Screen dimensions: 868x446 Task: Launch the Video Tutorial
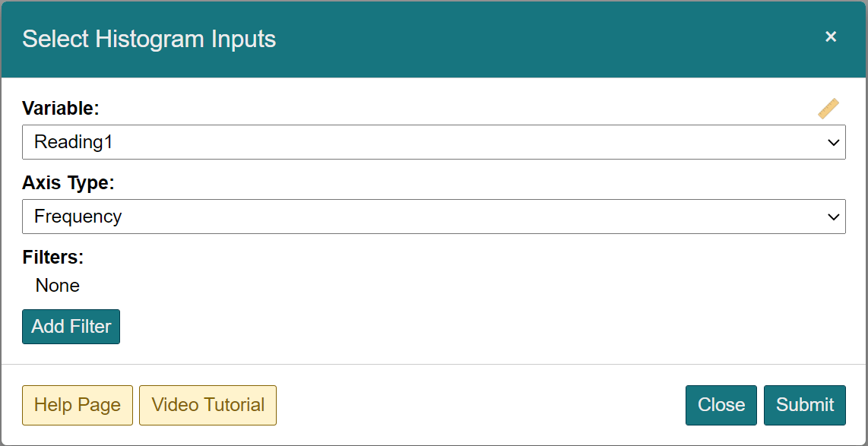coord(207,405)
